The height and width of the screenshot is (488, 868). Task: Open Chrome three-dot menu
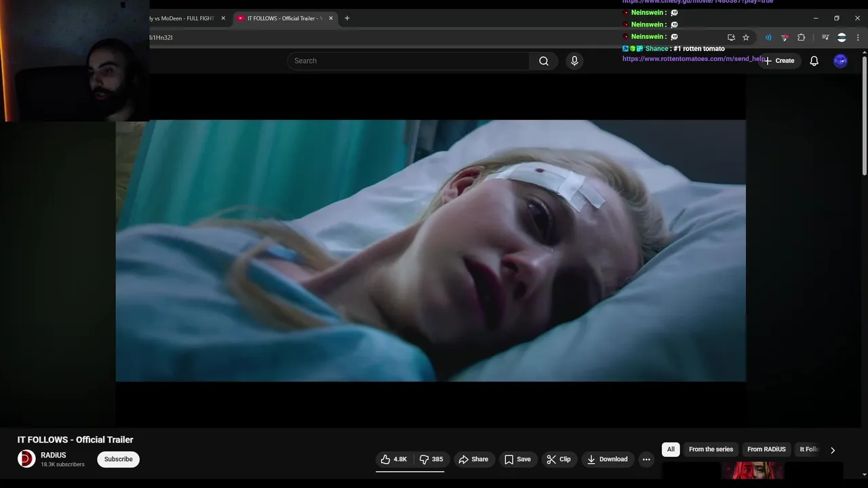click(858, 37)
